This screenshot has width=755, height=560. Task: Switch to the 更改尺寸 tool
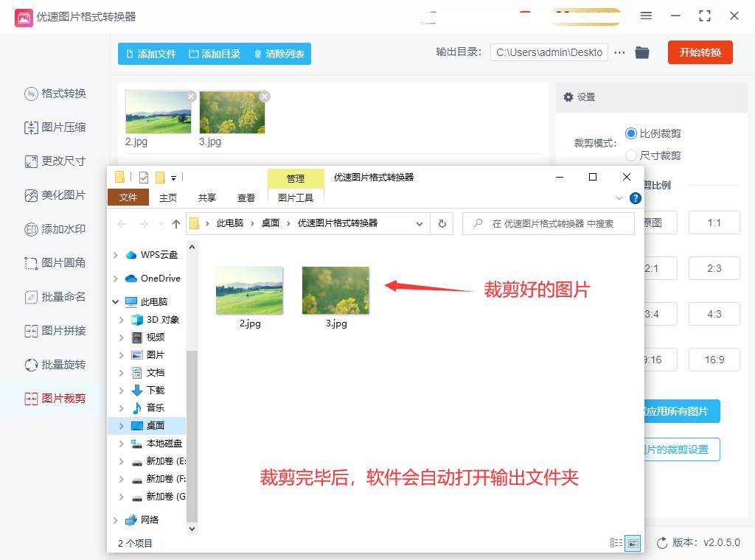[x=55, y=161]
